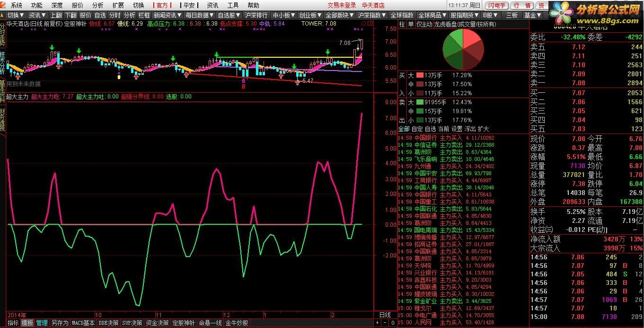644x328 pixels.
Task: Click 设置 under pie chart
Action: click(457, 129)
